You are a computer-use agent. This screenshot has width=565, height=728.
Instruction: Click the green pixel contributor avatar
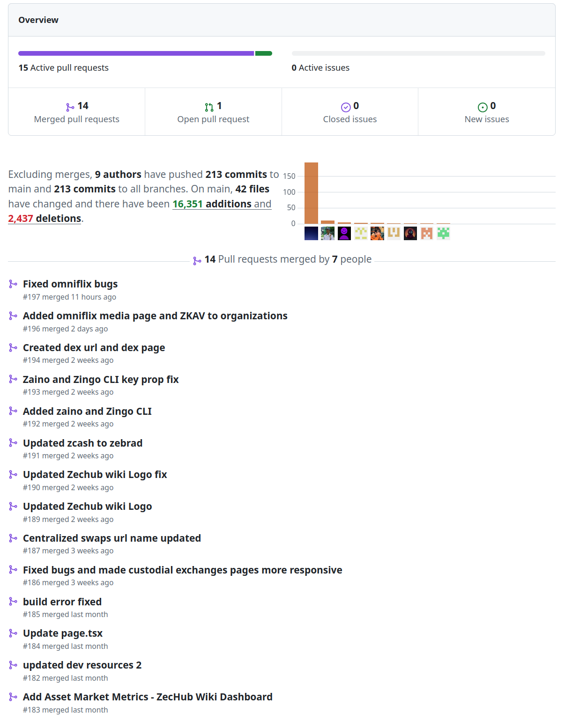443,233
